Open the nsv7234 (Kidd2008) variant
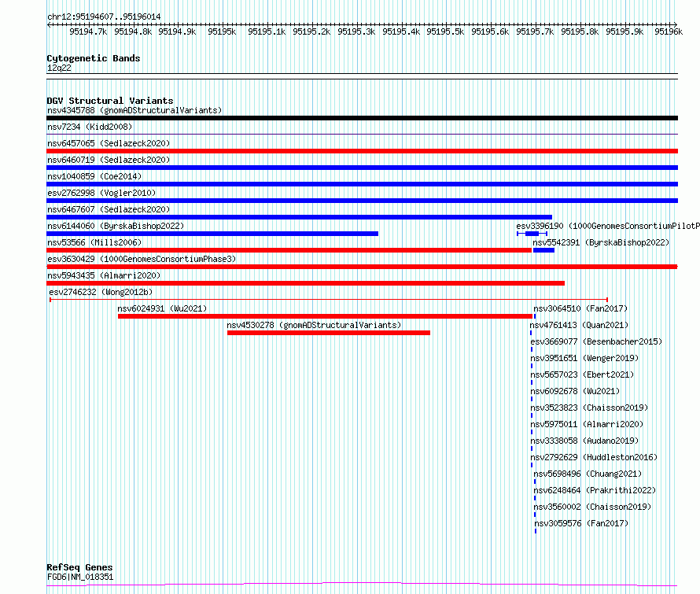Viewport: 700px width, 594px height. click(90, 127)
